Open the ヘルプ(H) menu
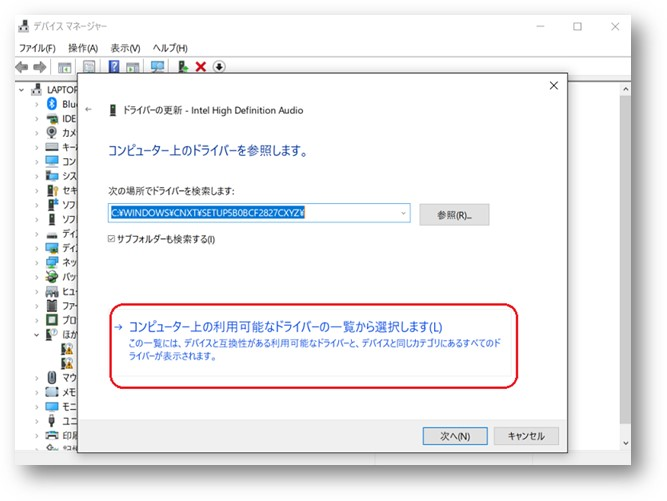The width and height of the screenshot is (667, 501). (x=170, y=48)
